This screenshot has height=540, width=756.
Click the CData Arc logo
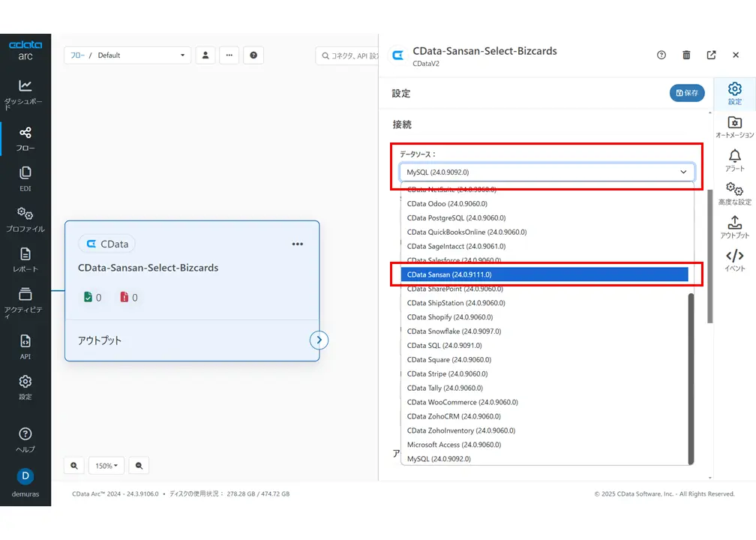pos(25,50)
